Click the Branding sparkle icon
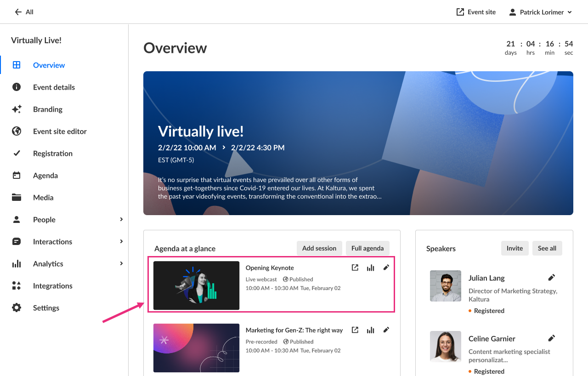This screenshot has height=376, width=588. click(17, 109)
